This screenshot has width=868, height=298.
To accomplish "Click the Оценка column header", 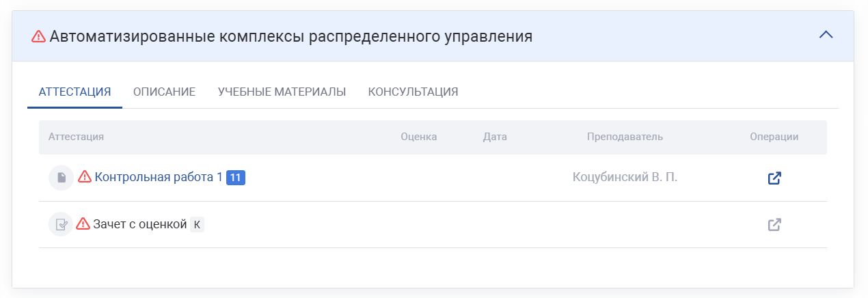I will coord(418,137).
